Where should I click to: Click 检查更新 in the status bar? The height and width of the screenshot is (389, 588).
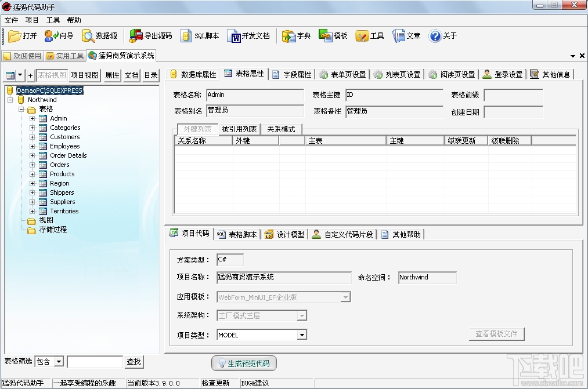215,383
